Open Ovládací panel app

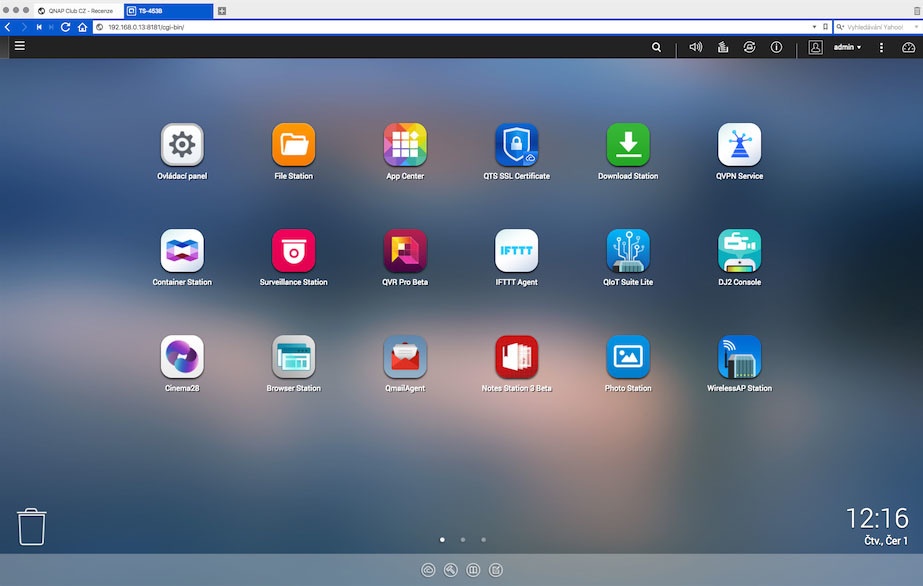coord(182,145)
